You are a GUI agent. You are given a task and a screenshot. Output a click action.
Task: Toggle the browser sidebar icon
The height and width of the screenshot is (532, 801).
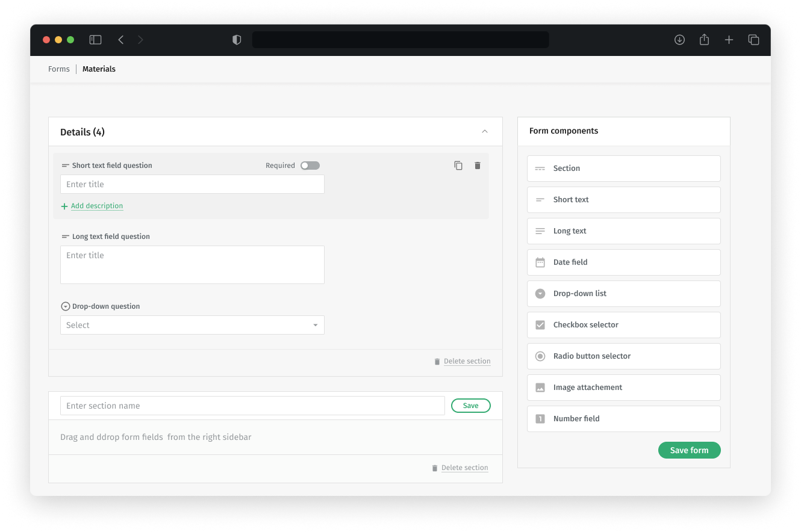(x=95, y=40)
